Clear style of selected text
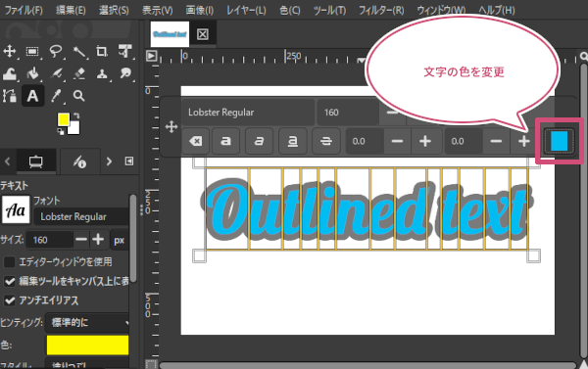 (195, 141)
